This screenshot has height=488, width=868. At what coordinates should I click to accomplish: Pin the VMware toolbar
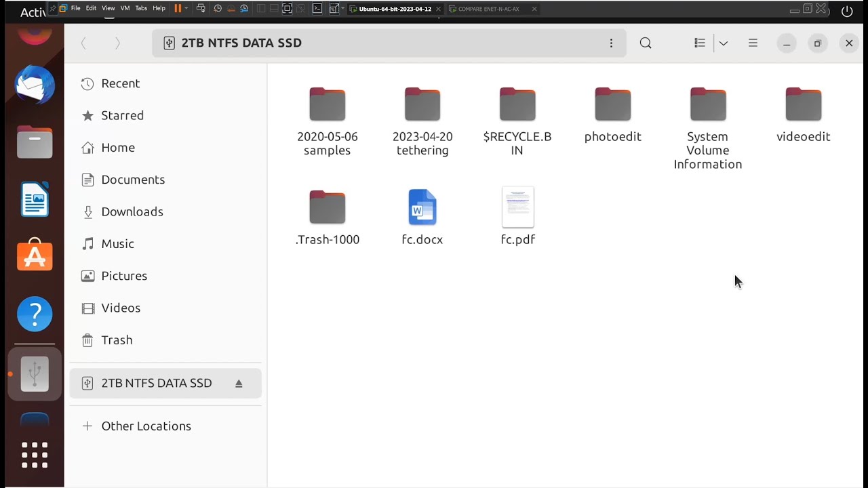[53, 8]
